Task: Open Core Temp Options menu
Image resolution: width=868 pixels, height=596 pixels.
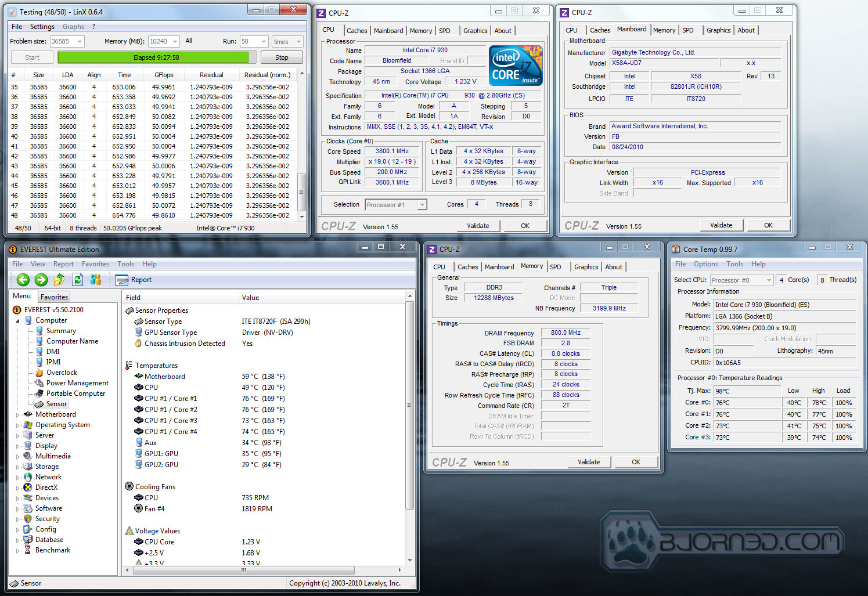Action: pyautogui.click(x=705, y=264)
